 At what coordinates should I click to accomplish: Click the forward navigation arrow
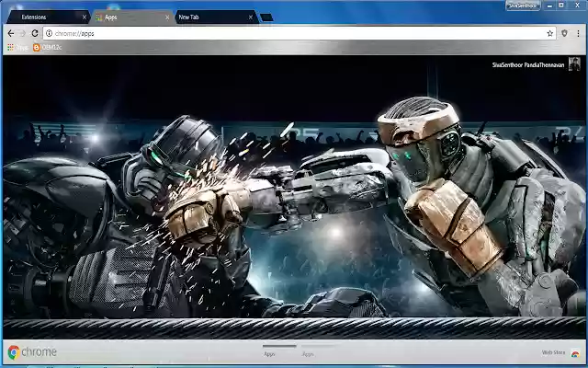click(22, 33)
